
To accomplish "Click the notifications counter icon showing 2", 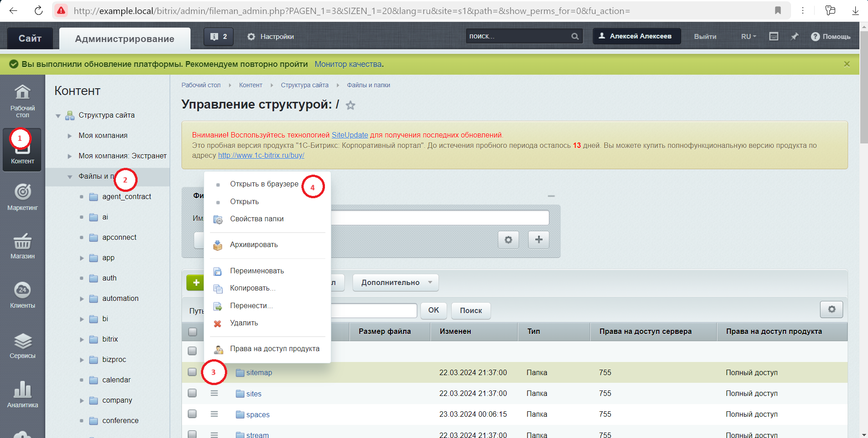I will pyautogui.click(x=219, y=37).
